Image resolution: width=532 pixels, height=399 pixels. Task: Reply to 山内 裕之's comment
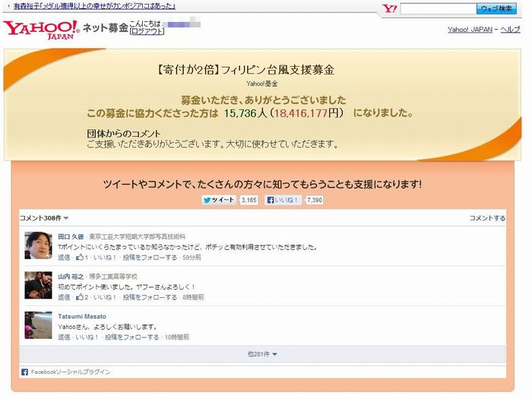point(64,297)
